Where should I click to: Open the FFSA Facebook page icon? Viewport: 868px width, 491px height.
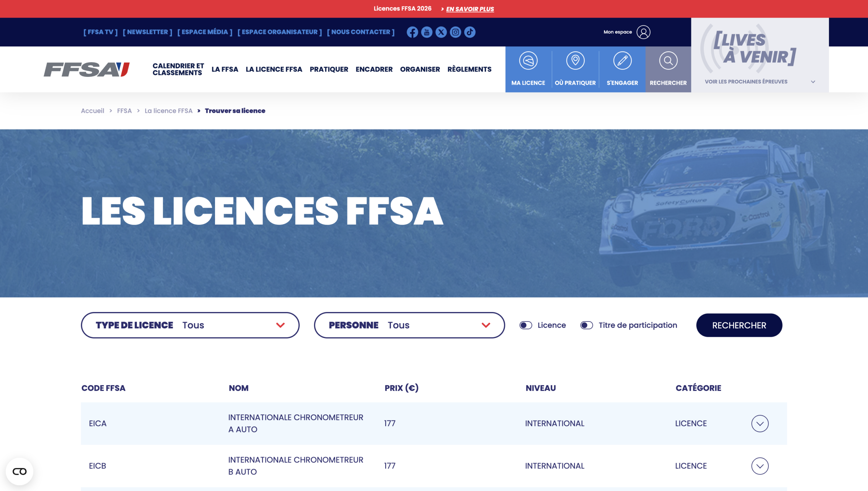pos(412,32)
